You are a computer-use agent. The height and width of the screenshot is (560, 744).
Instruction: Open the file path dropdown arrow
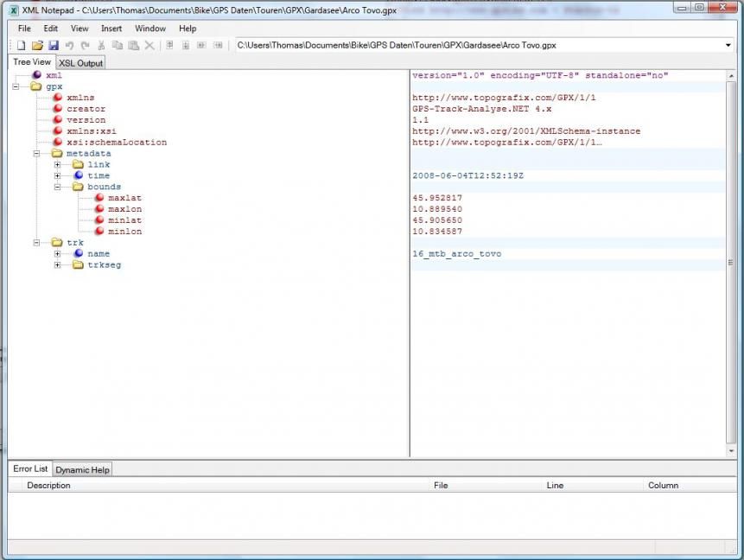click(x=728, y=45)
